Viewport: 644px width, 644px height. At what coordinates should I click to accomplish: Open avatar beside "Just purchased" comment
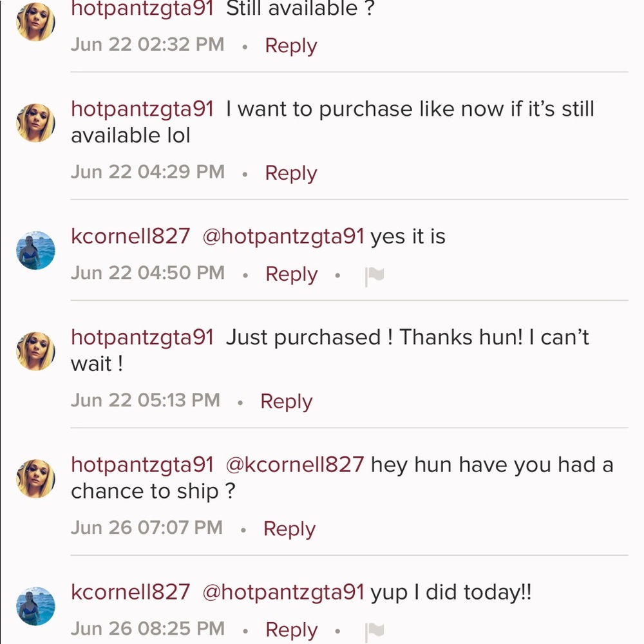click(x=35, y=350)
